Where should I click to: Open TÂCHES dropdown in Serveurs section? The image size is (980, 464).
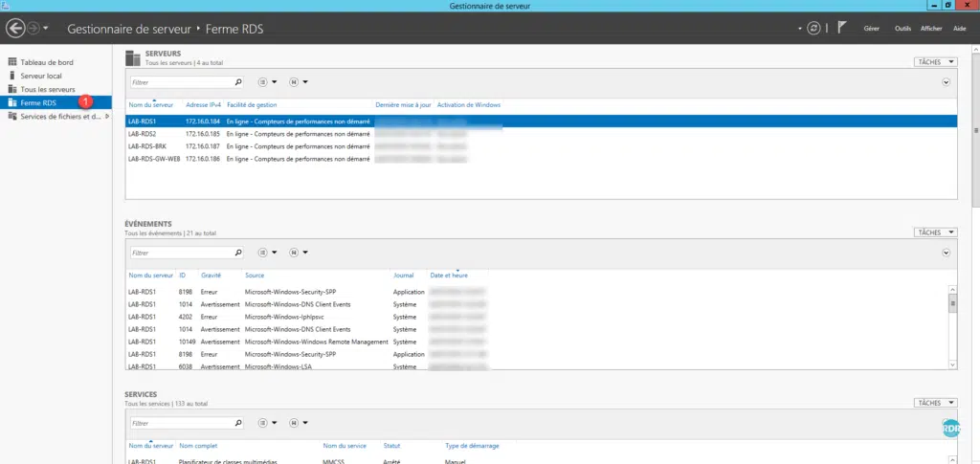(x=935, y=62)
